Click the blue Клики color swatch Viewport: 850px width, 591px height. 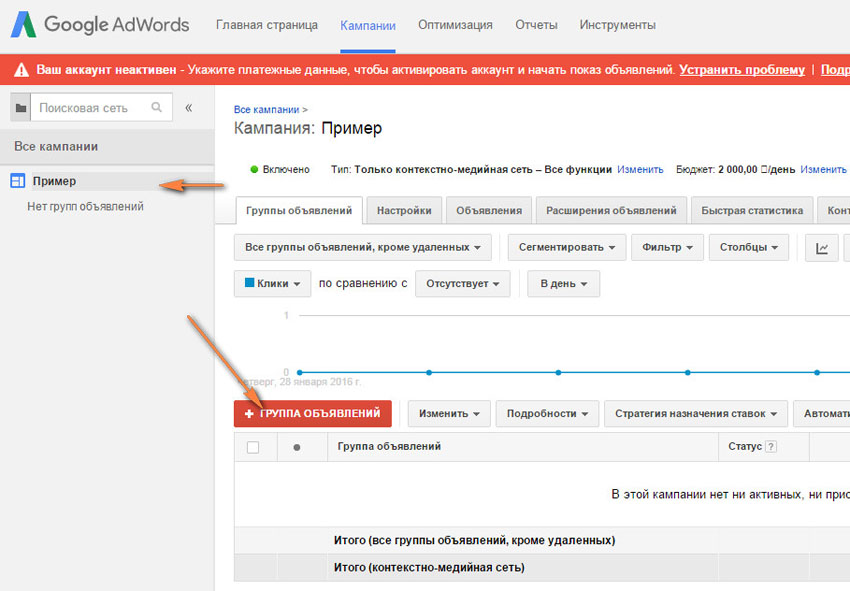pos(249,282)
